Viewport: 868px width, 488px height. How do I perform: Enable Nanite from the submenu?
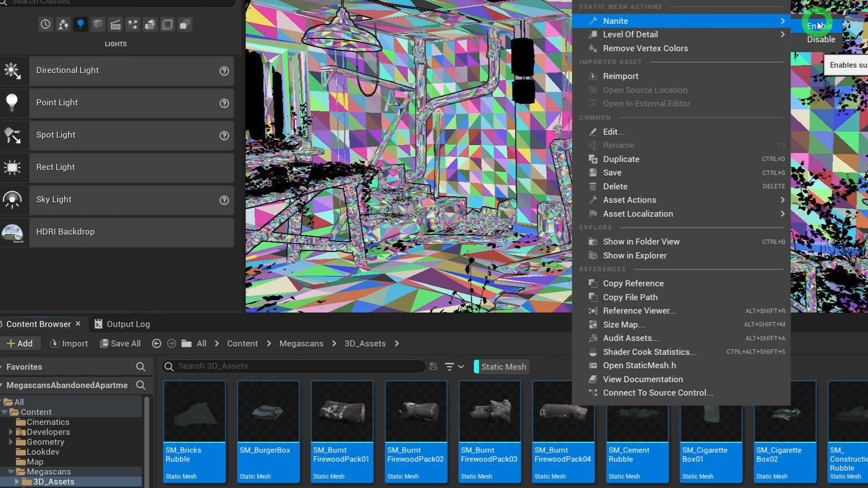pyautogui.click(x=819, y=26)
